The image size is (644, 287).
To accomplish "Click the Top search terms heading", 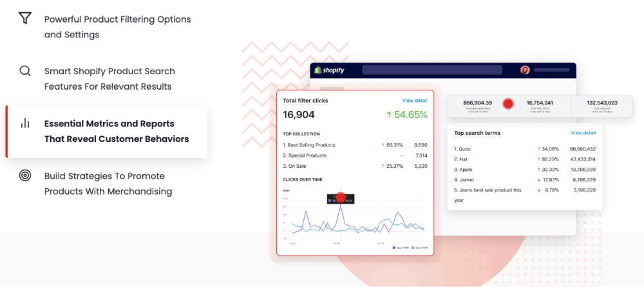I will tap(477, 133).
